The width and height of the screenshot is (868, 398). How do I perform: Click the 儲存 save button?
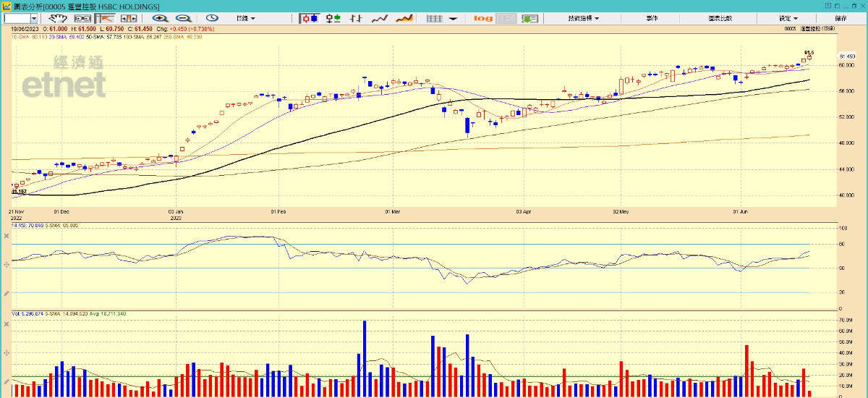(x=841, y=18)
